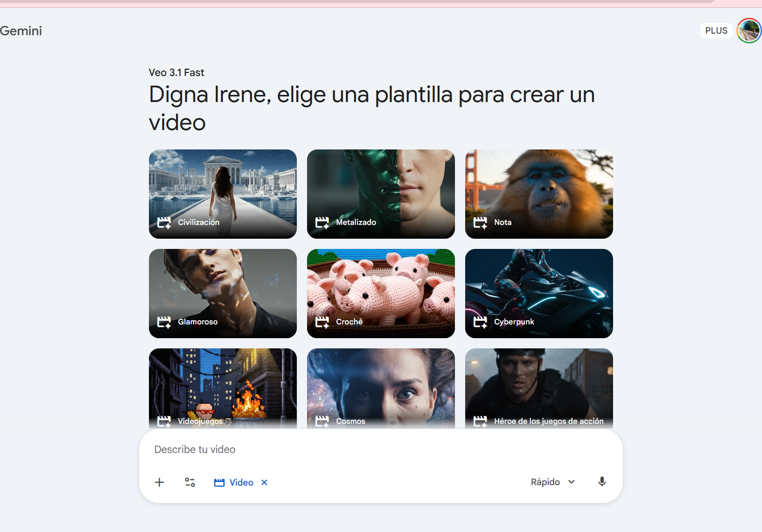Viewport: 762px width, 532px height.
Task: Focus the Describe tu video field
Action: (x=377, y=449)
